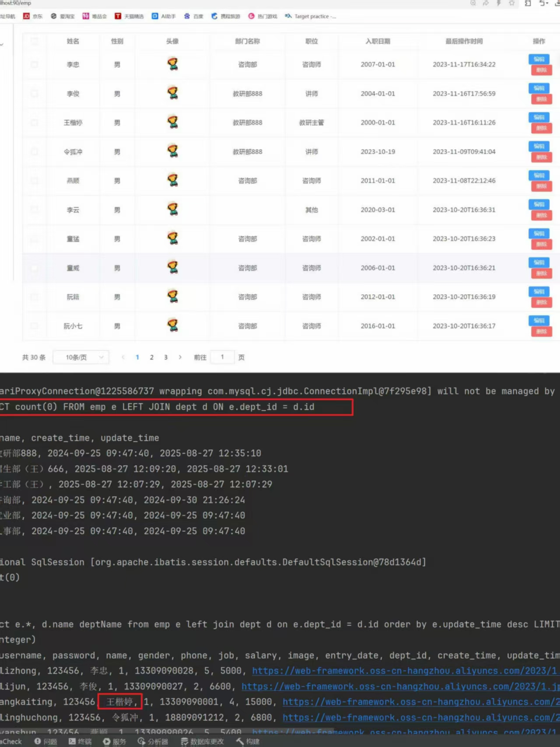
Task: Go to next page with right chevron
Action: [180, 357]
